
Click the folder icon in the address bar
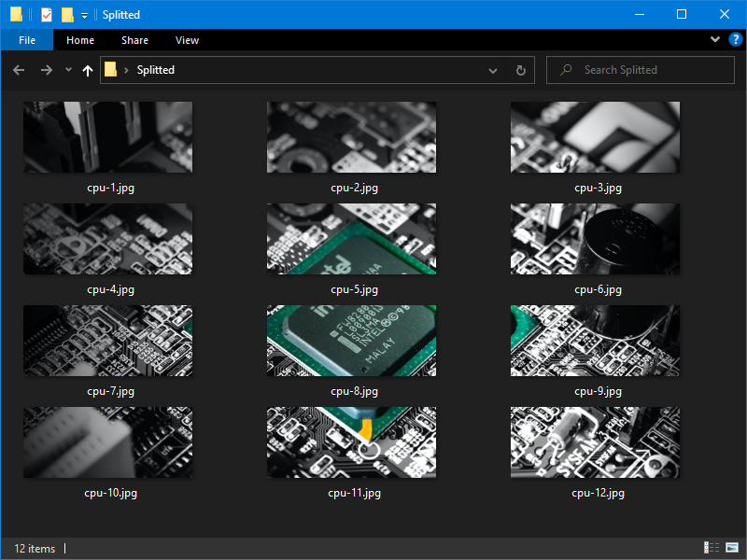click(x=111, y=69)
